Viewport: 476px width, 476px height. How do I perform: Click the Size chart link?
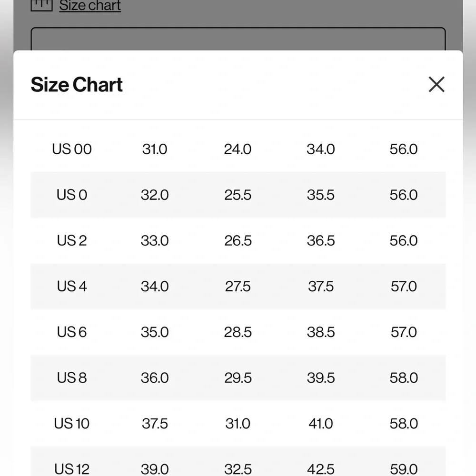click(90, 6)
